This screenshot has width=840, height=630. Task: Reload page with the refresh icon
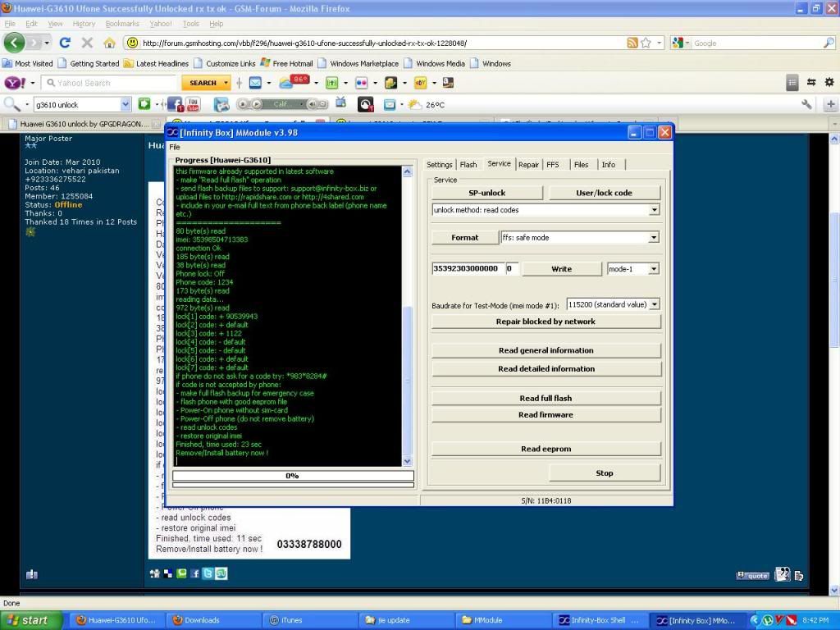point(65,43)
